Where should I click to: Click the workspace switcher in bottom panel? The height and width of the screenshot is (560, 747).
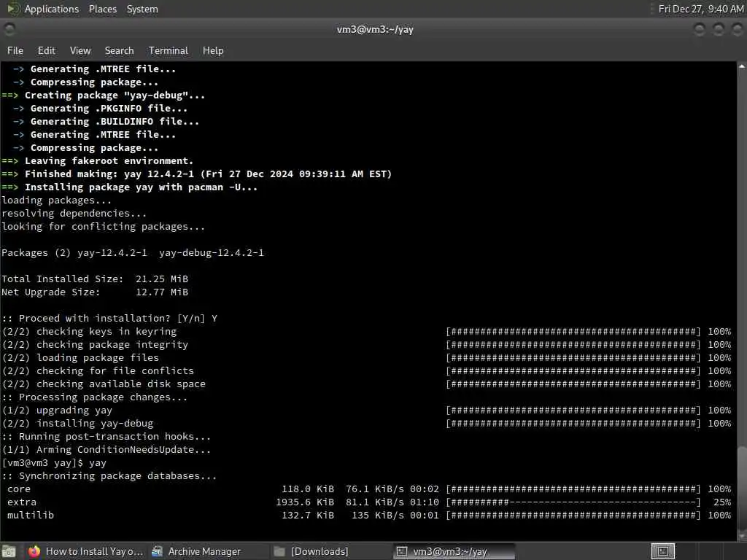pyautogui.click(x=662, y=551)
